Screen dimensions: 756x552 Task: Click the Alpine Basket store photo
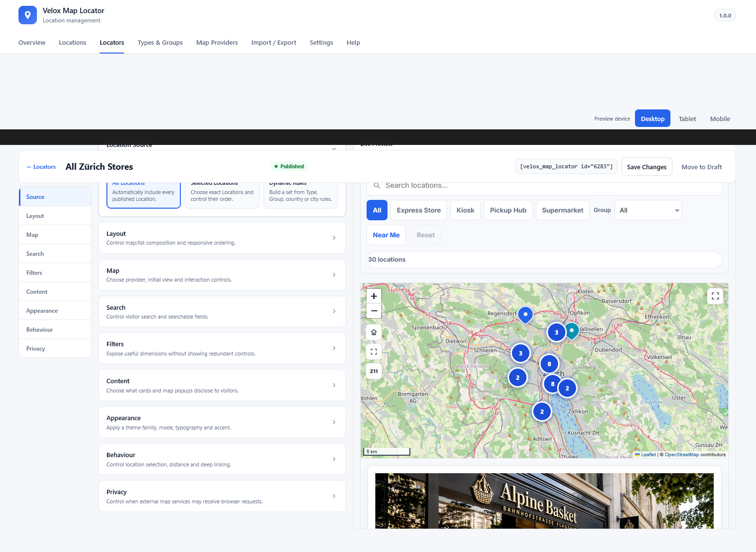point(544,501)
